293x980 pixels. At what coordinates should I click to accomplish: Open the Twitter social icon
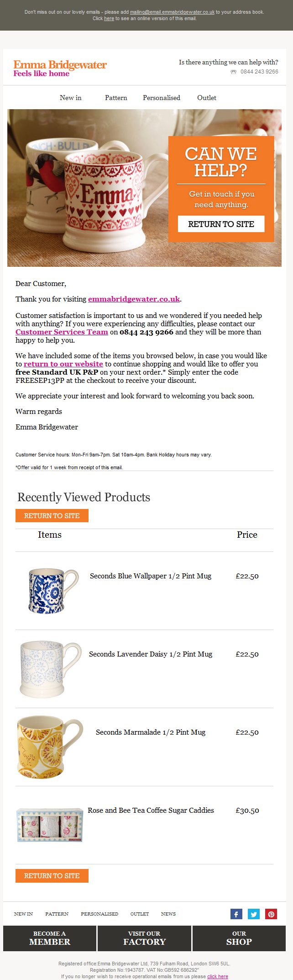tap(254, 914)
